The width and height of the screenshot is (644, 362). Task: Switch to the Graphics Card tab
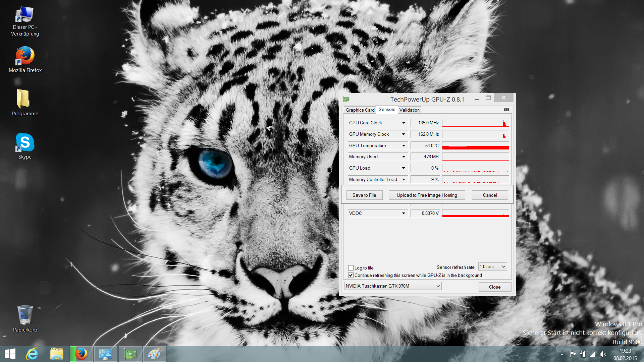point(360,110)
